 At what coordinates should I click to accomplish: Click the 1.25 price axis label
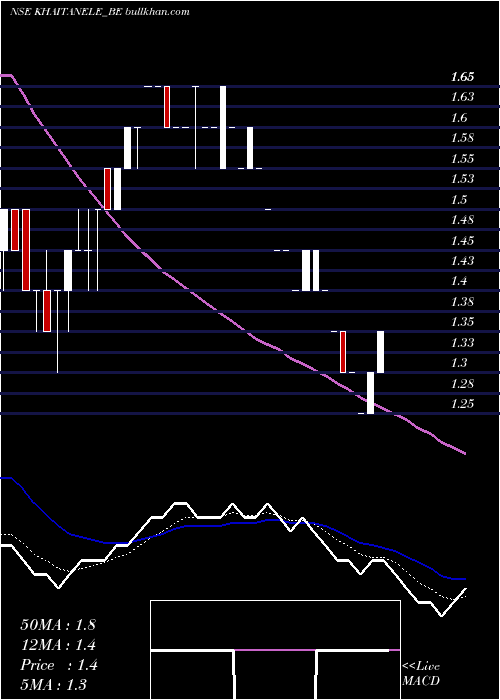point(462,404)
